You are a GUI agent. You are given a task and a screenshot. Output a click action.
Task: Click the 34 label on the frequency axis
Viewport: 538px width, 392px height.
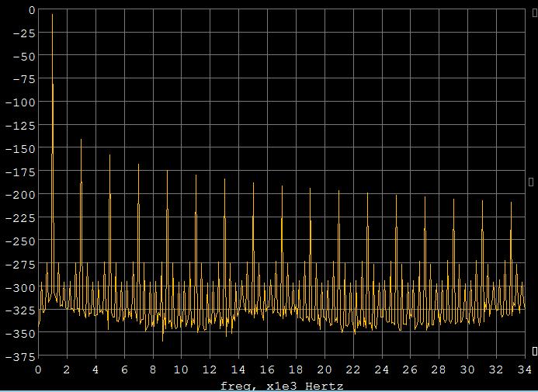[525, 369]
